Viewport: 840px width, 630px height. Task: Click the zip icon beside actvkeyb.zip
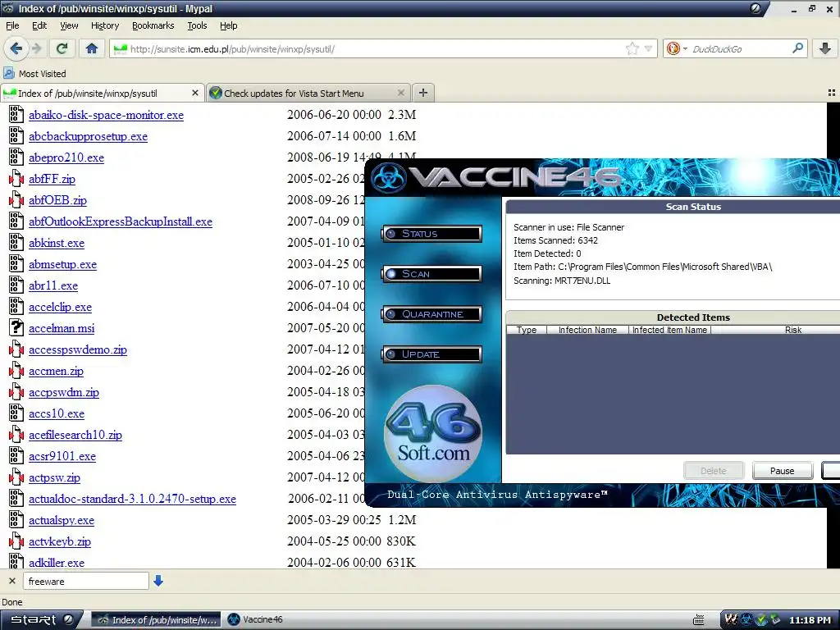tap(16, 541)
